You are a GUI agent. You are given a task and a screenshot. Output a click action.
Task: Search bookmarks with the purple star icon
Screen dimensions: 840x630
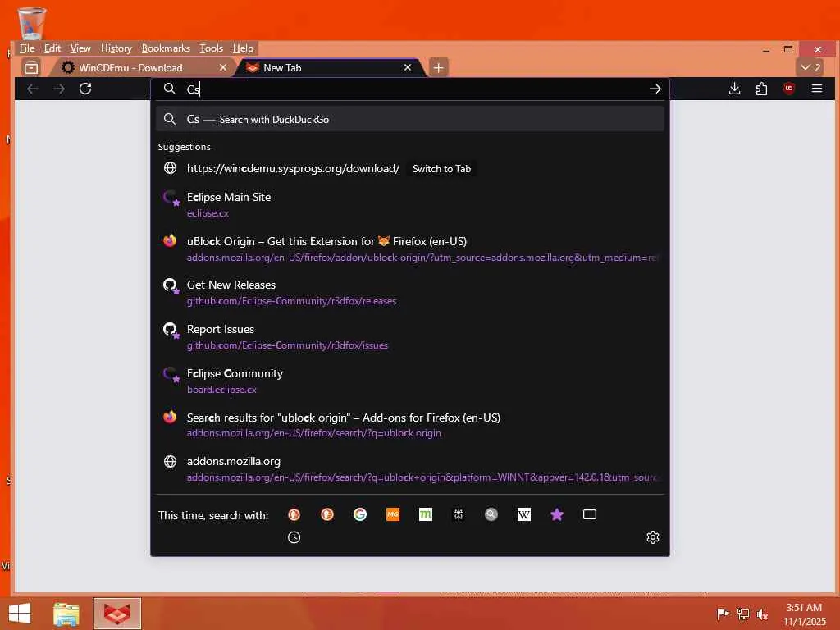[557, 514]
